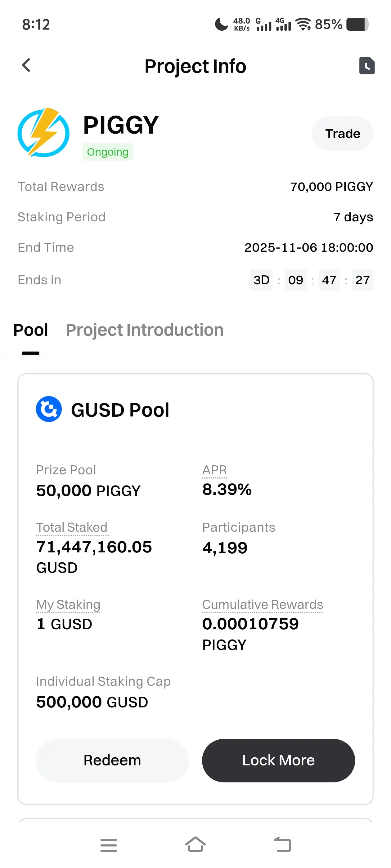Show Total Staked info tooltip

pos(72,527)
